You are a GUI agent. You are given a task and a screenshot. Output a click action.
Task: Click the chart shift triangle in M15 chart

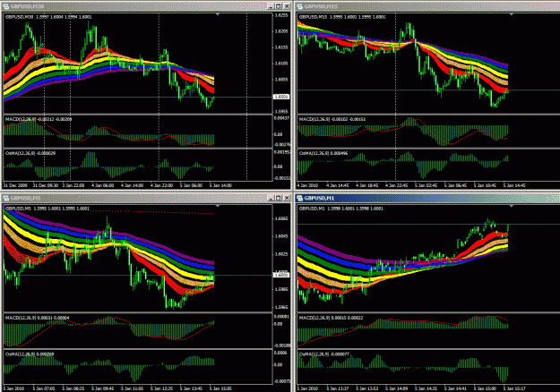(512, 14)
